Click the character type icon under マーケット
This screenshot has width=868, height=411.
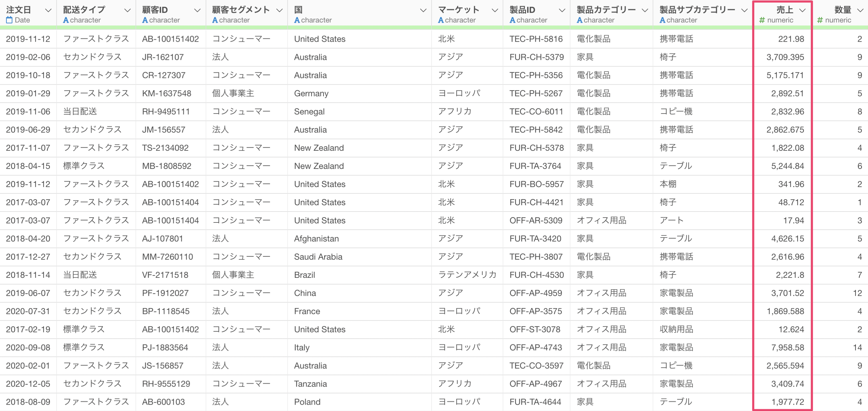[441, 20]
